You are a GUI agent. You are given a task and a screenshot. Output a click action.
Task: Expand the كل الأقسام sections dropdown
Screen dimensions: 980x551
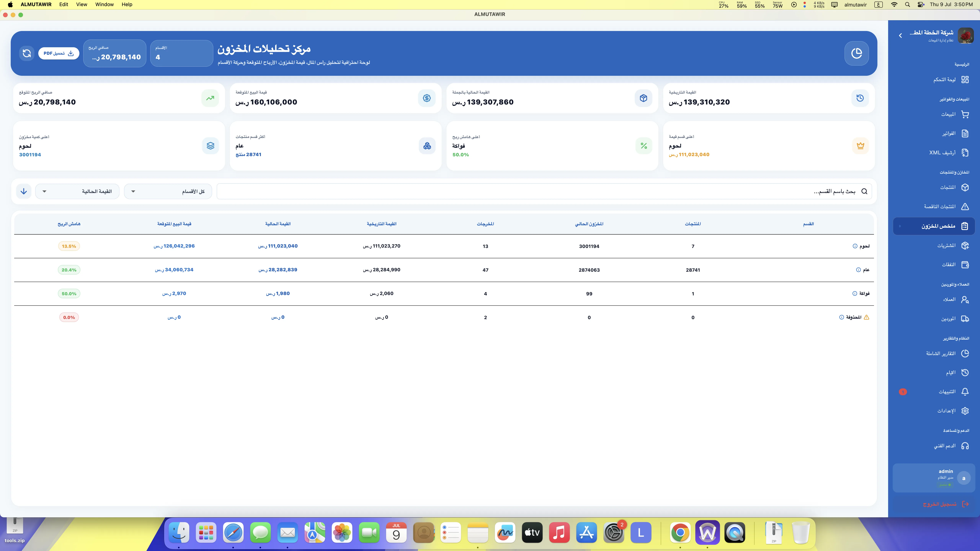(168, 191)
